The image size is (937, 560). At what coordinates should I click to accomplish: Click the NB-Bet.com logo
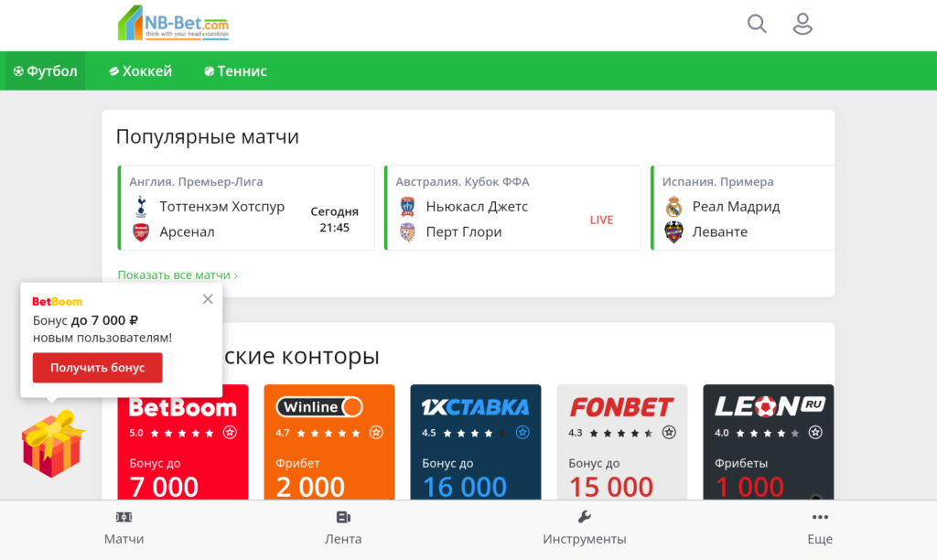tap(173, 23)
